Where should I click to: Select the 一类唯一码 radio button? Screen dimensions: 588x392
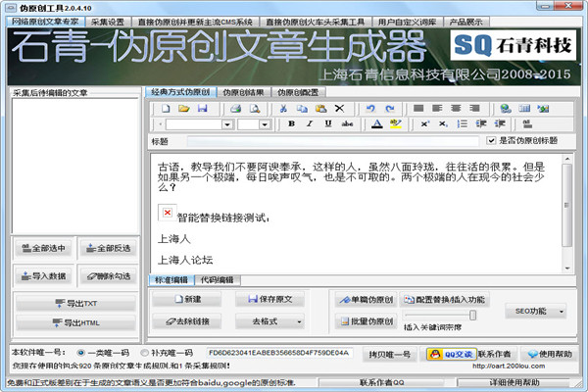[81, 352]
